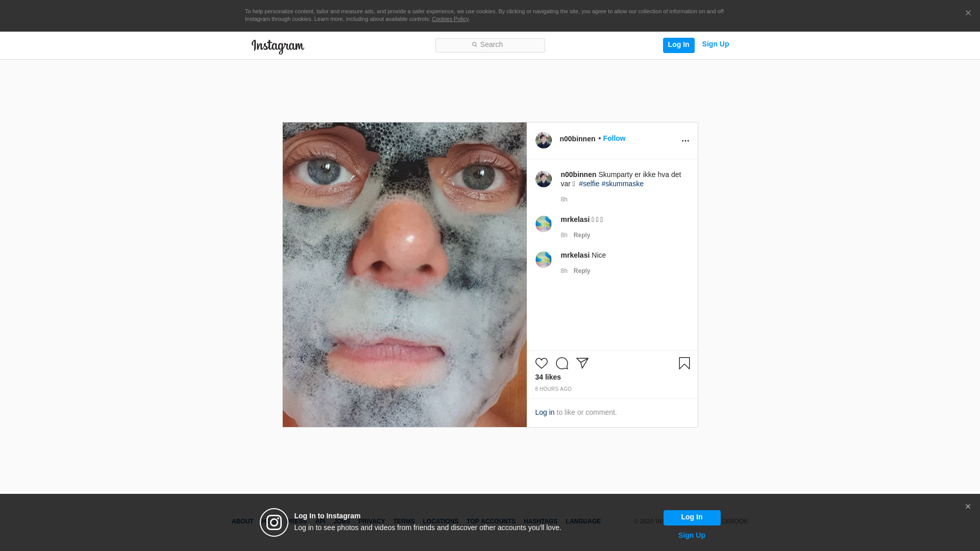Image resolution: width=980 pixels, height=551 pixels.
Task: Click the comment speech bubble icon
Action: point(561,363)
